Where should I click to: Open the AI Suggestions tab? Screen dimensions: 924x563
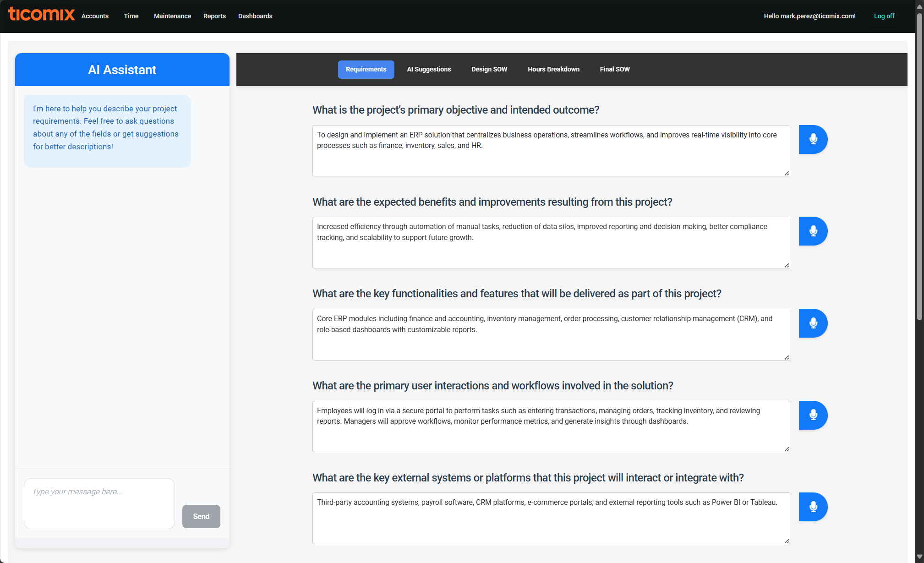pyautogui.click(x=429, y=69)
